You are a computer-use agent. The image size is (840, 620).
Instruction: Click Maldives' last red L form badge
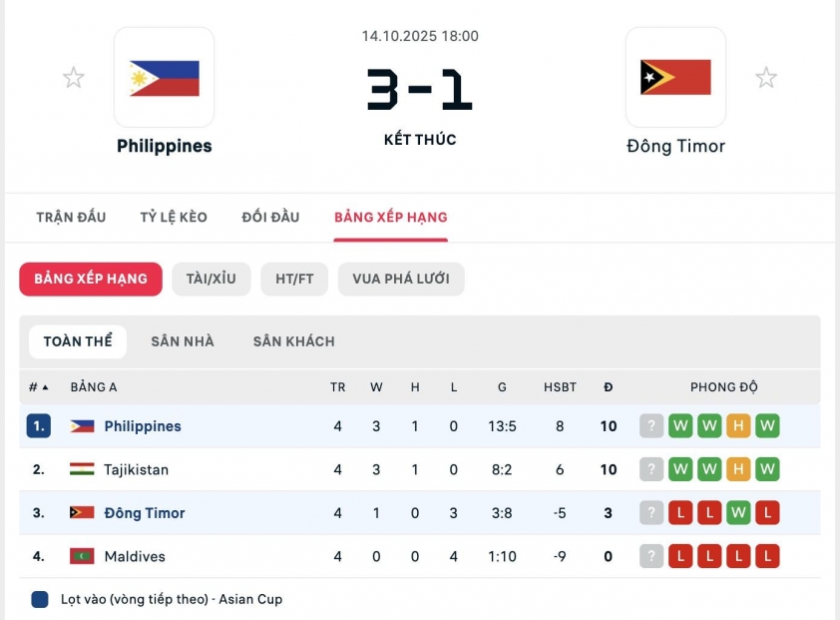point(767,556)
